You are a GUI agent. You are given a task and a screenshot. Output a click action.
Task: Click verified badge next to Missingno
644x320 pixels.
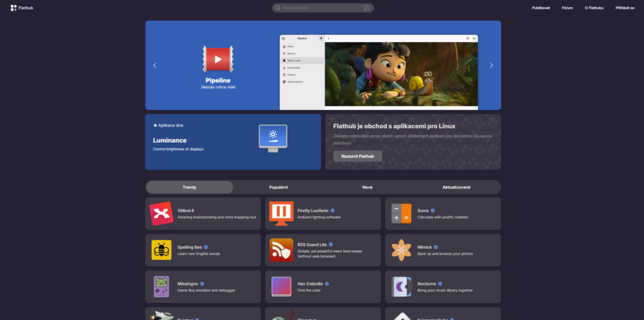click(203, 284)
